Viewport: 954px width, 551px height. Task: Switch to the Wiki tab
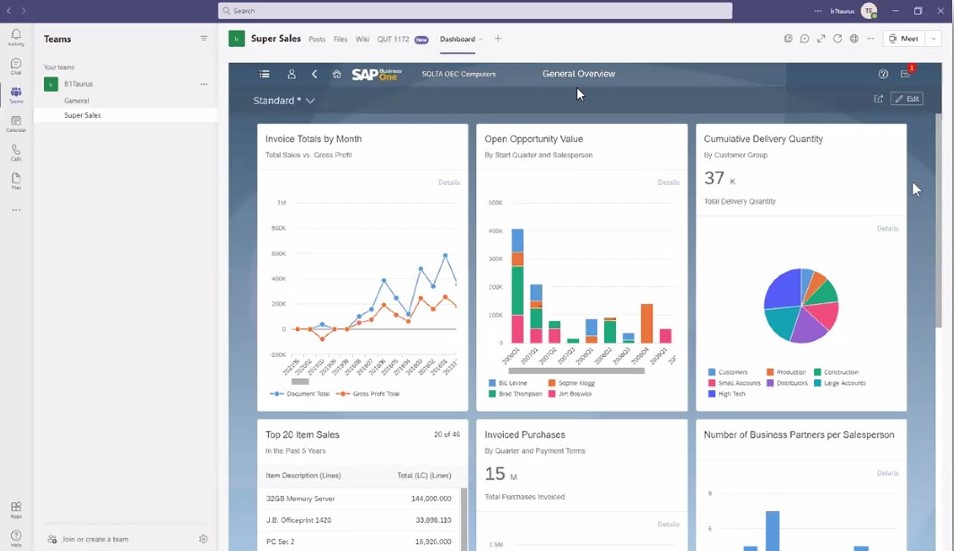(x=362, y=39)
